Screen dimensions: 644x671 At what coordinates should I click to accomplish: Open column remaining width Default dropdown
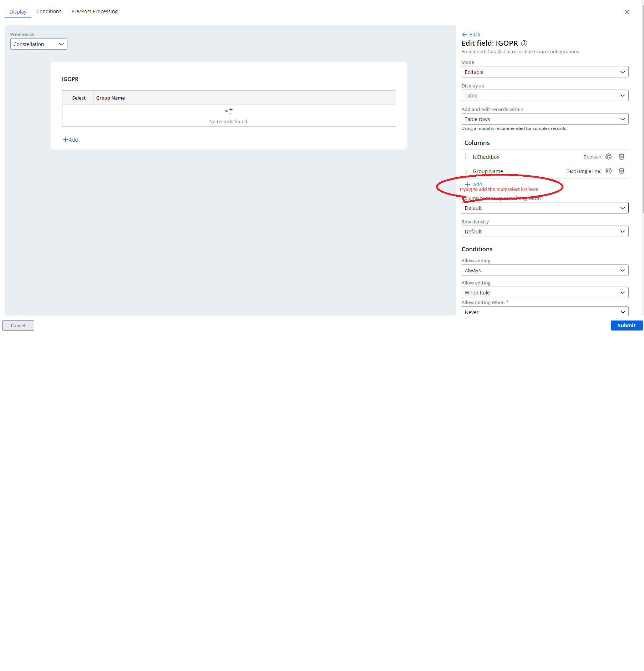point(545,208)
